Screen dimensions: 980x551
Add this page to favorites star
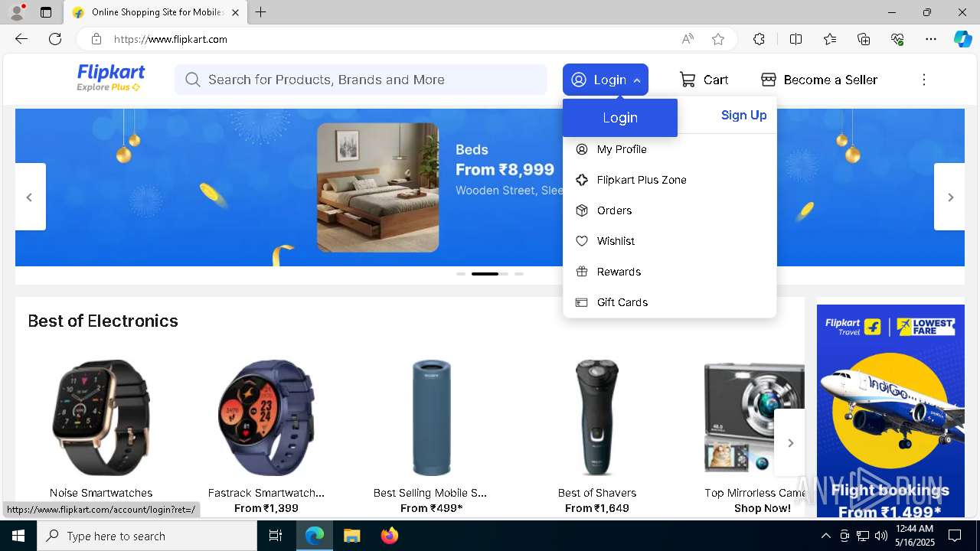click(718, 39)
